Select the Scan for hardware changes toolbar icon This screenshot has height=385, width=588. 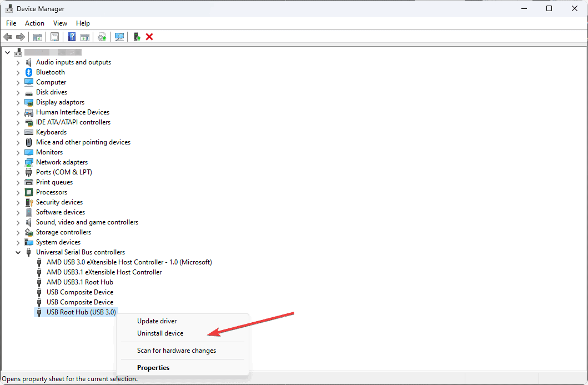coord(119,37)
